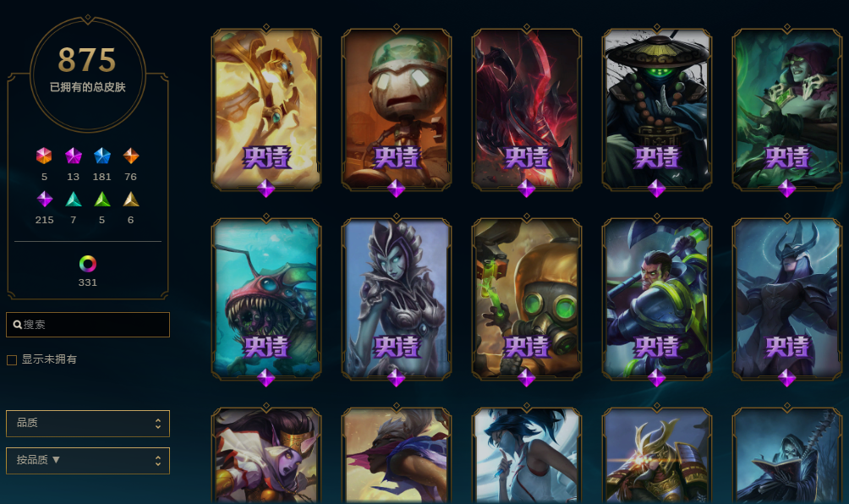Image resolution: width=849 pixels, height=504 pixels.
Task: Select the green triangle gem above 5
Action: tap(101, 200)
